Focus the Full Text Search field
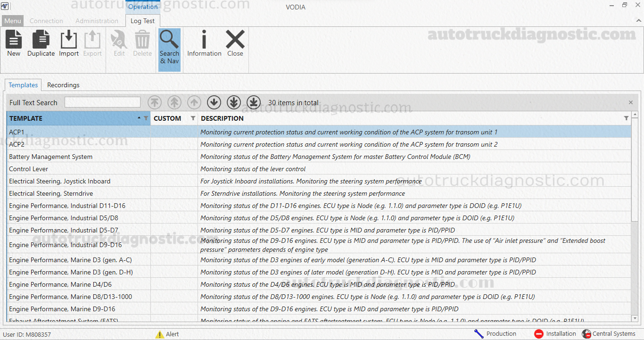644x340 pixels. tap(102, 102)
